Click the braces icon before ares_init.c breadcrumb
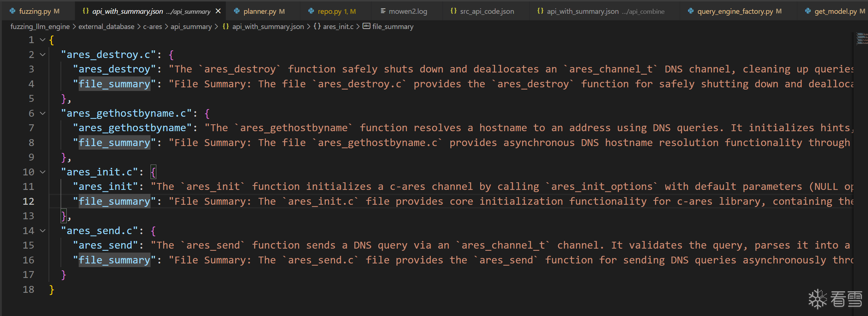Viewport: 868px width, 316px height. 317,26
